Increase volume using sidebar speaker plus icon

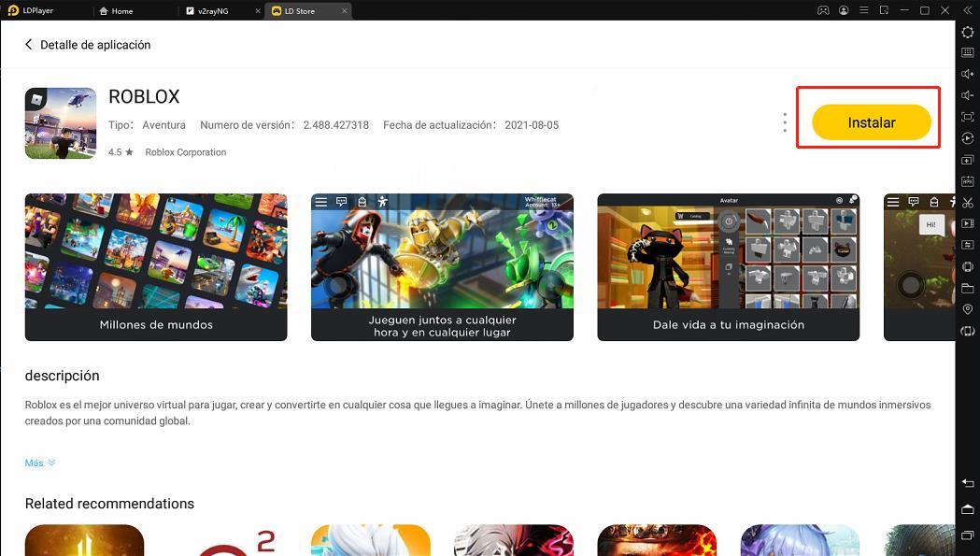coord(968,74)
